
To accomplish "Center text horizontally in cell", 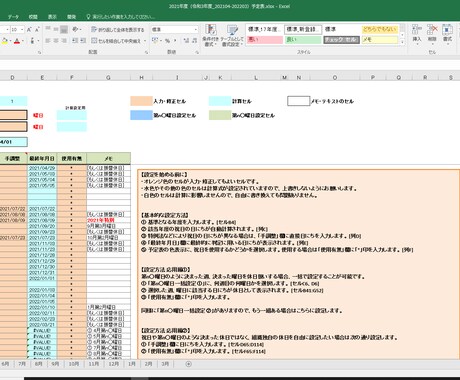I will (x=56, y=41).
